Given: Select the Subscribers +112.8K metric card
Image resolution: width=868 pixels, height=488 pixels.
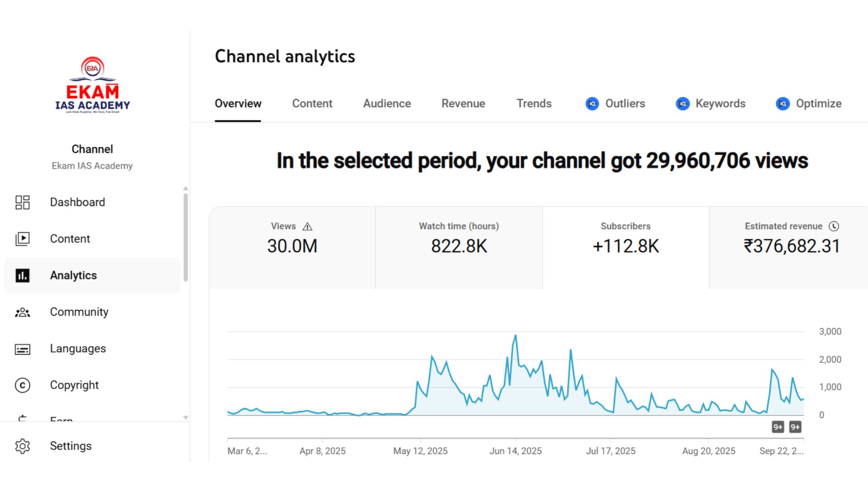Looking at the screenshot, I should click(626, 248).
